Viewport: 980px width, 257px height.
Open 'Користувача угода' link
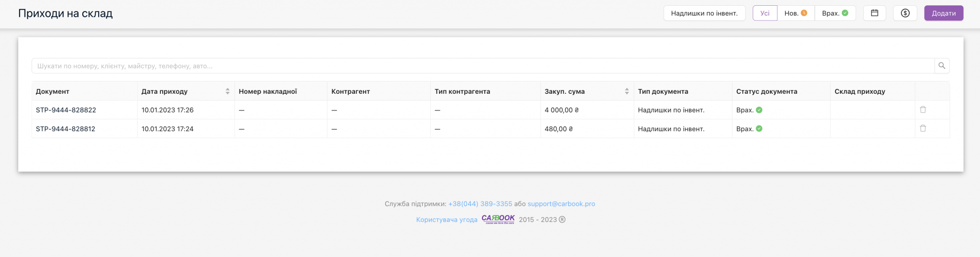pyautogui.click(x=446, y=220)
